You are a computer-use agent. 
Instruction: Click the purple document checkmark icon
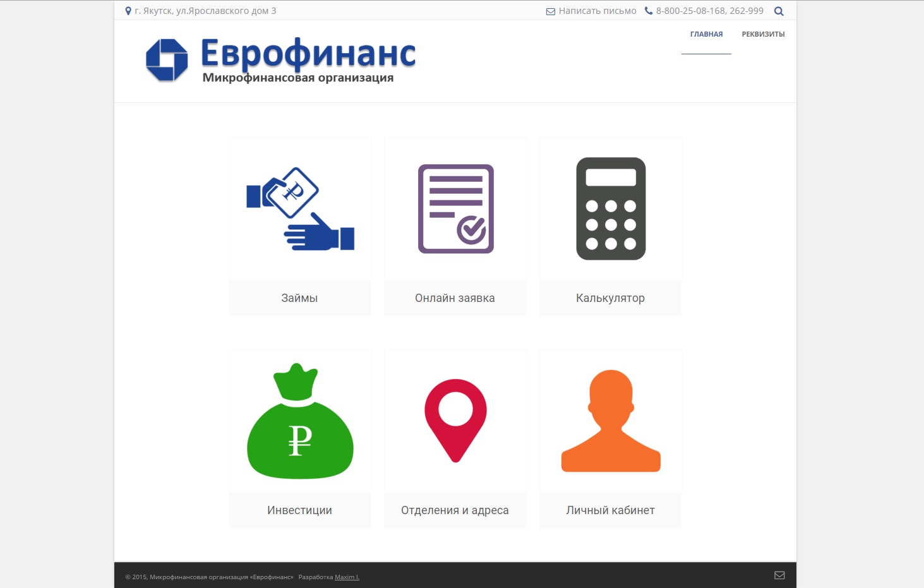point(455,209)
